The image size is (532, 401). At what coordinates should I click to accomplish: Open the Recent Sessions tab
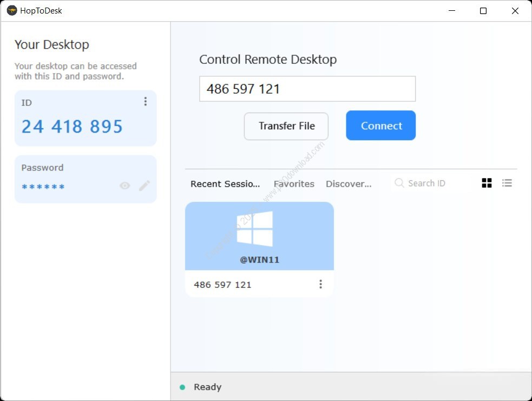[x=225, y=184]
